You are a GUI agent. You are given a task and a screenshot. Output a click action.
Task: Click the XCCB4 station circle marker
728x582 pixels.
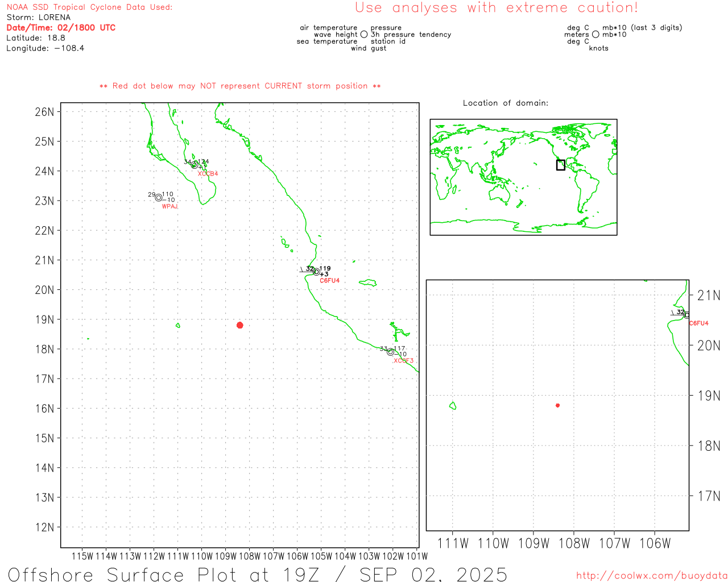click(x=195, y=165)
